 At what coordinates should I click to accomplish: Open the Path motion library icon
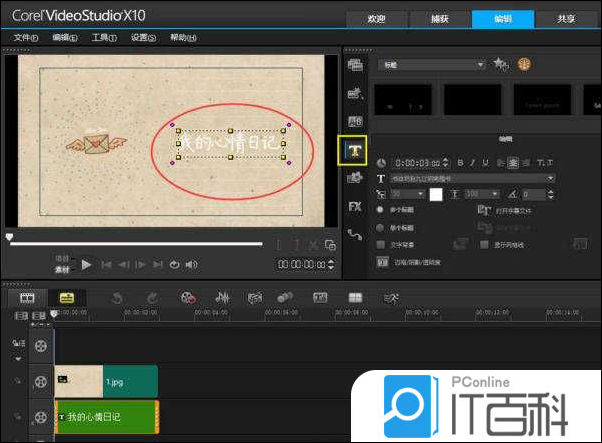(354, 234)
